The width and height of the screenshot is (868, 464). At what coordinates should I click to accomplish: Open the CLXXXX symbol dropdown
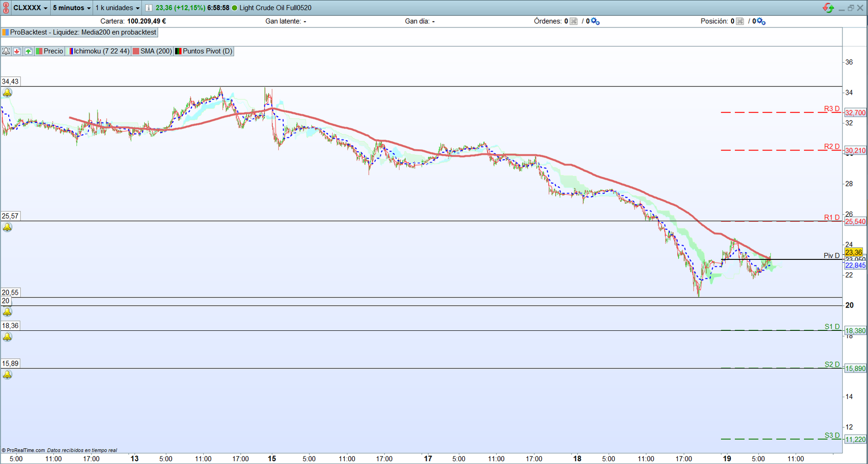coord(31,8)
